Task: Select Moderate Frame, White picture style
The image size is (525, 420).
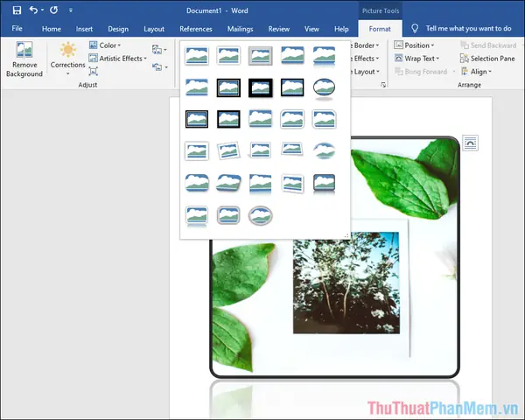Action: [x=197, y=150]
